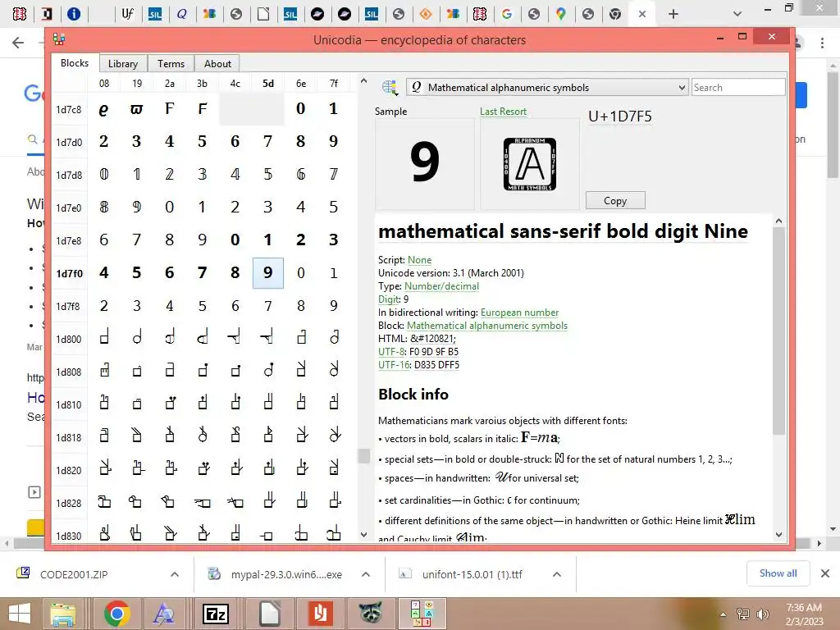The width and height of the screenshot is (840, 630).
Task: Click the network tray icon
Action: click(x=743, y=614)
